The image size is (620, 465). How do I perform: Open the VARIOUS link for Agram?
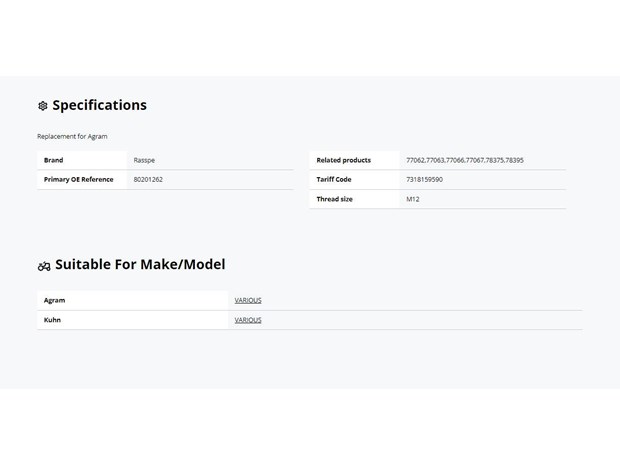click(248, 301)
